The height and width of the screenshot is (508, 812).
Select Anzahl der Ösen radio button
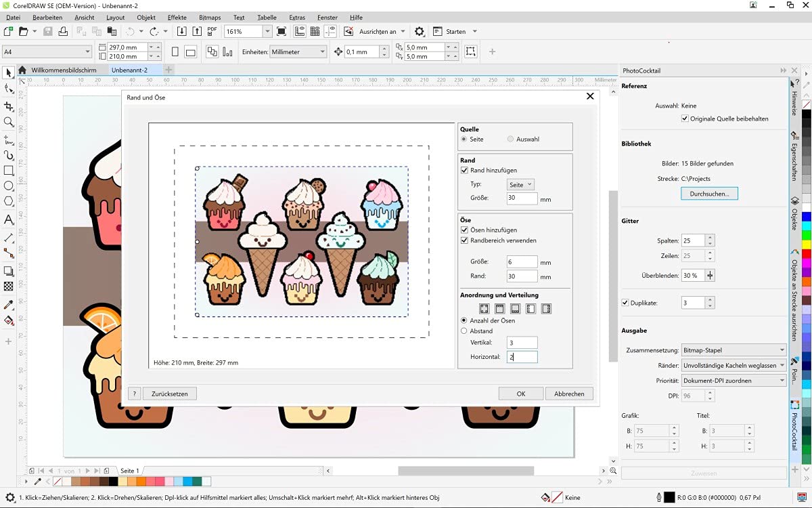point(464,320)
